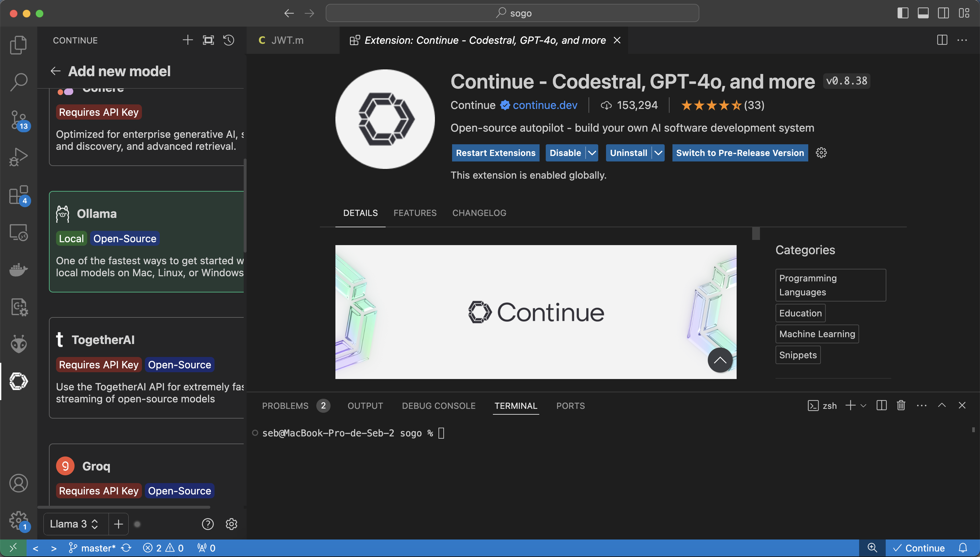Kill terminal with trash icon
This screenshot has width=980, height=557.
pyautogui.click(x=901, y=406)
